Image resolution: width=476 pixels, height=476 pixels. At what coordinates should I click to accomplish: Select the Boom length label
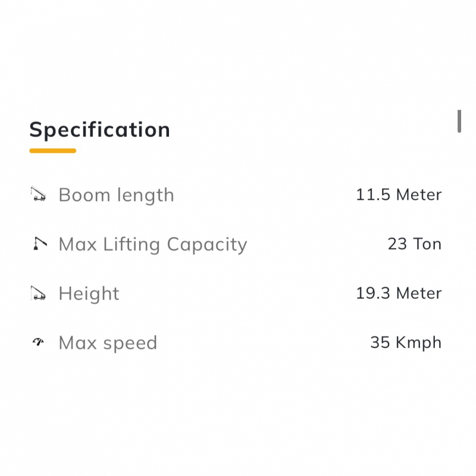[x=116, y=195]
